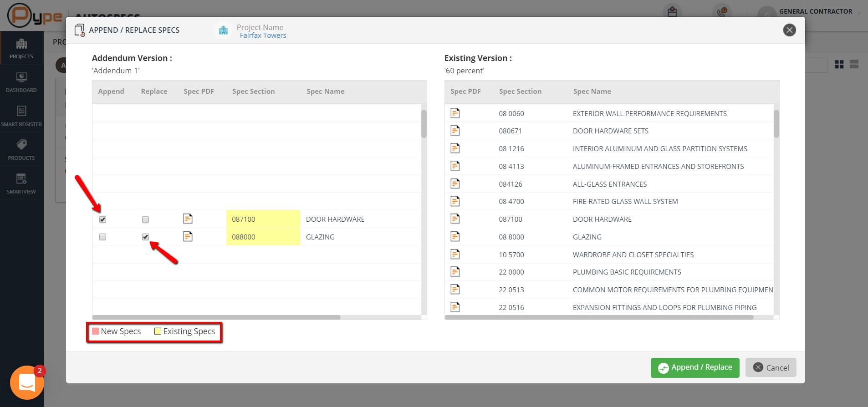This screenshot has width=868, height=407.
Task: Switch to list view behind dialog
Action: (854, 65)
